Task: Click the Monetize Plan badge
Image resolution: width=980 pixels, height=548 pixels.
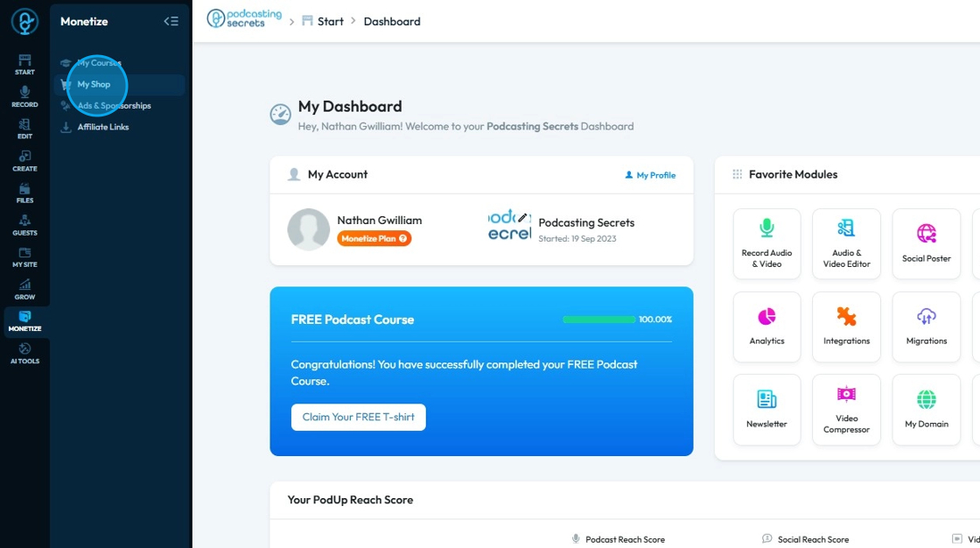Action: pyautogui.click(x=374, y=238)
